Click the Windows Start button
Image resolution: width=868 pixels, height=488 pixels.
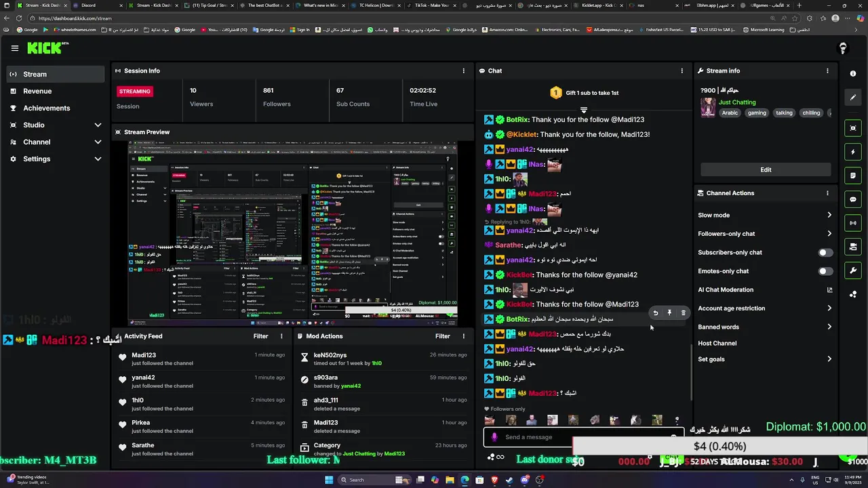[329, 480]
